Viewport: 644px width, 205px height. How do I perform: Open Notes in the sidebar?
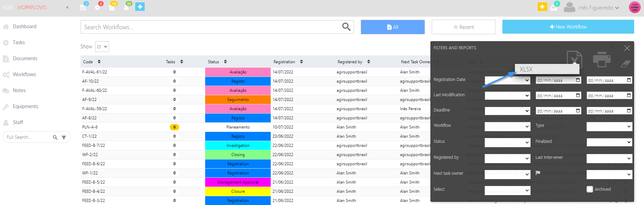click(19, 90)
